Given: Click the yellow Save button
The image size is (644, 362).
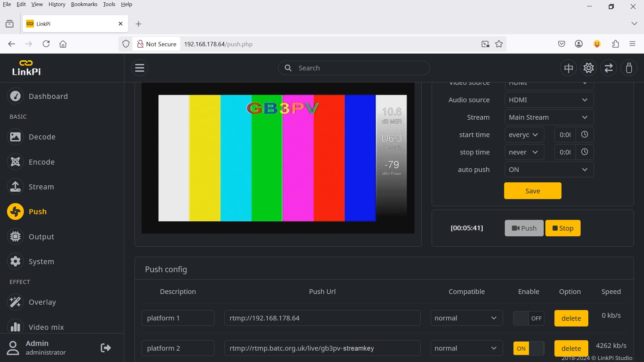Looking at the screenshot, I should [x=532, y=191].
